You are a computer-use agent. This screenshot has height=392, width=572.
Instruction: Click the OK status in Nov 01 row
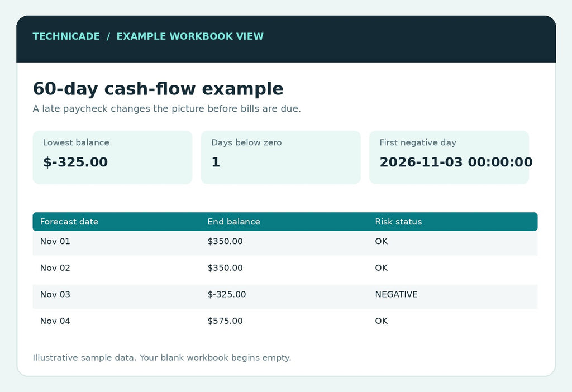[x=381, y=241]
